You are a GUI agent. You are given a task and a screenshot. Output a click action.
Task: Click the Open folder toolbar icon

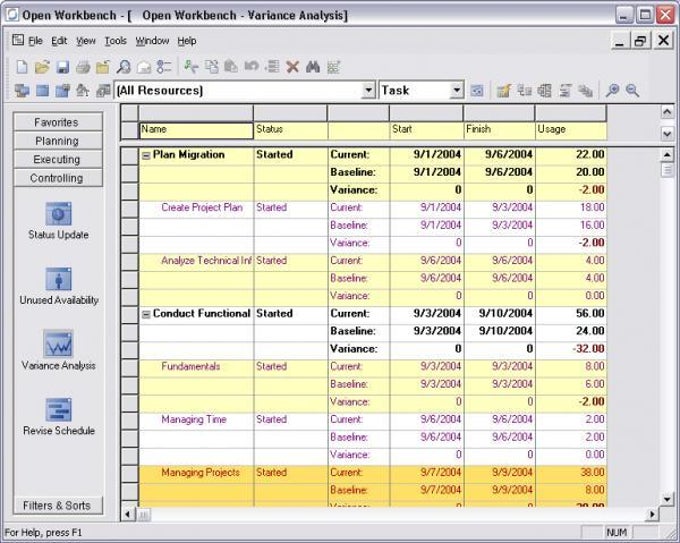pyautogui.click(x=42, y=67)
